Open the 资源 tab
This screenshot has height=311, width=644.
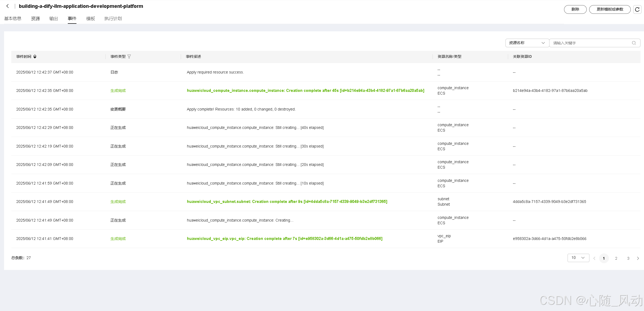pos(35,19)
